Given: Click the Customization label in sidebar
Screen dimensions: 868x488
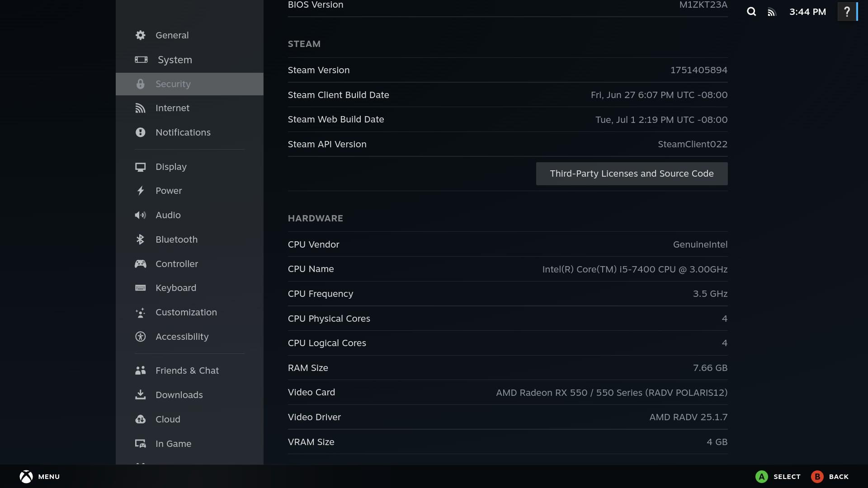Looking at the screenshot, I should pyautogui.click(x=186, y=312).
